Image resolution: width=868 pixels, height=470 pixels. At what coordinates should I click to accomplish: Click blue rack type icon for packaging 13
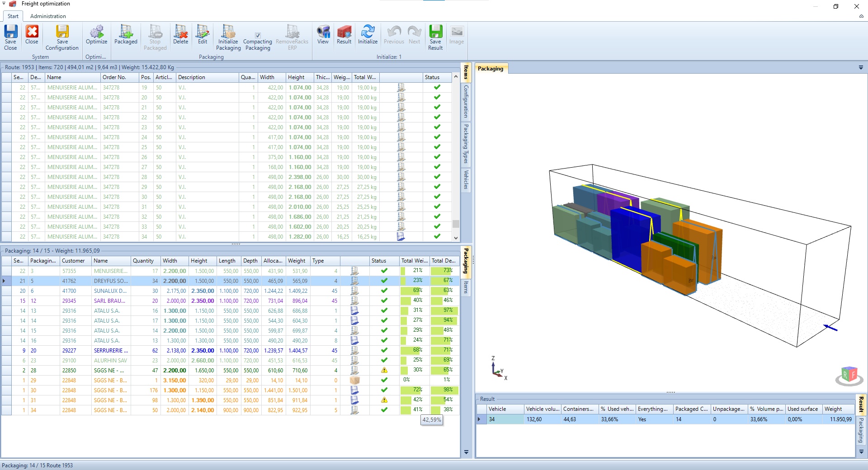pyautogui.click(x=355, y=310)
